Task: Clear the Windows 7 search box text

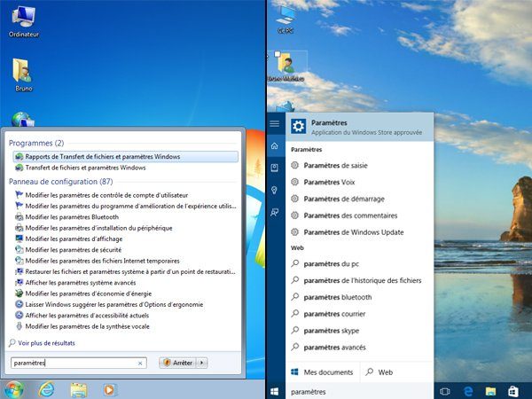Action: [x=140, y=363]
